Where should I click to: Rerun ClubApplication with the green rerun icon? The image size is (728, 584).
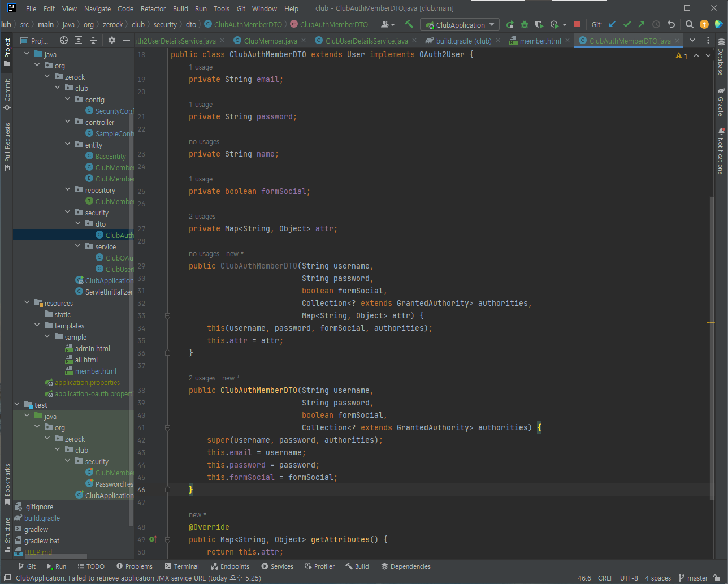(x=510, y=24)
